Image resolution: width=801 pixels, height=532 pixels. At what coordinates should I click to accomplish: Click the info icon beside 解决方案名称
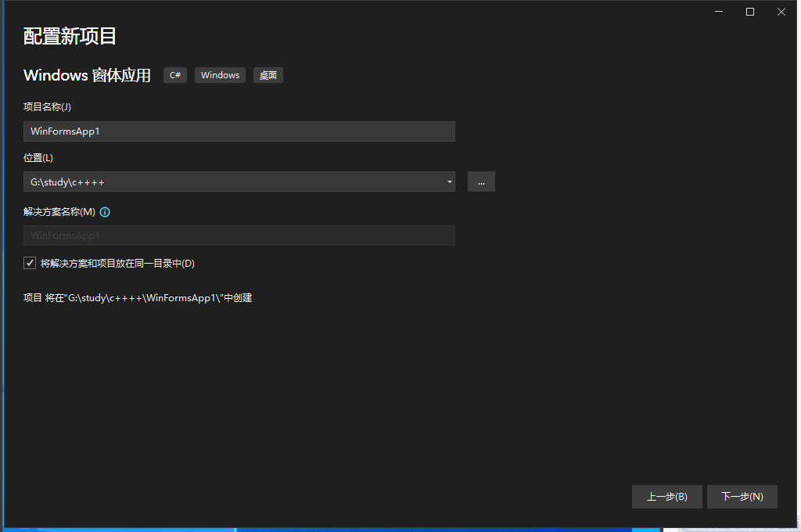[105, 212]
